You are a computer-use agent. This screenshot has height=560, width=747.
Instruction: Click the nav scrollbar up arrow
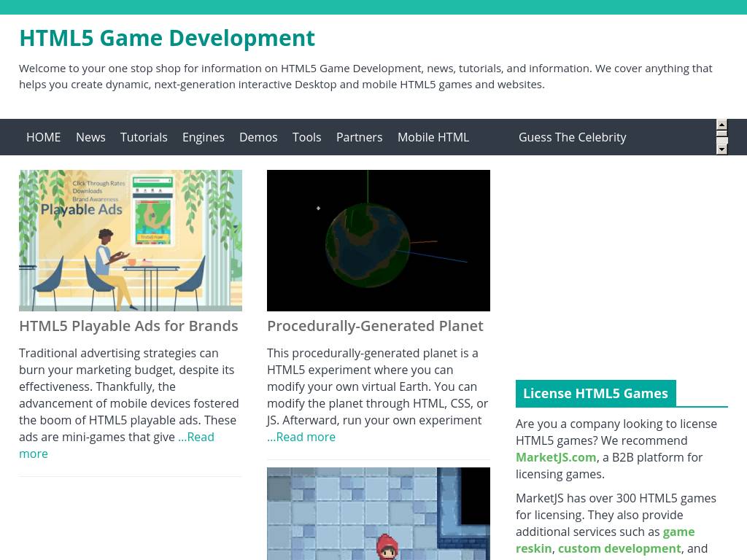coord(721,125)
